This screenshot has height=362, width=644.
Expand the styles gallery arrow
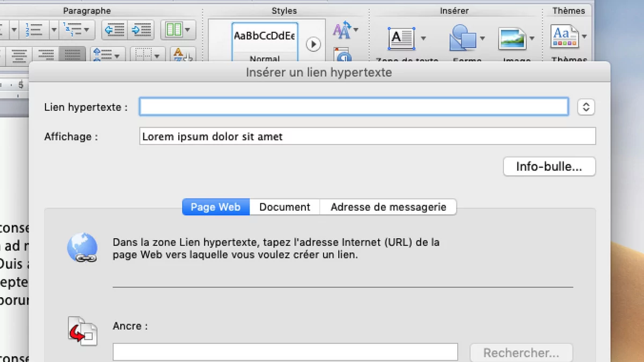coord(313,44)
